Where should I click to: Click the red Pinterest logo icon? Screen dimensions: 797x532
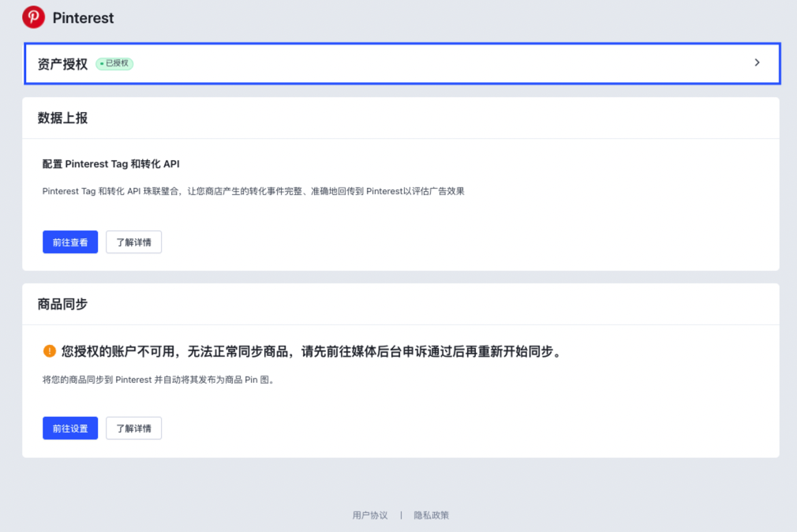click(x=34, y=17)
